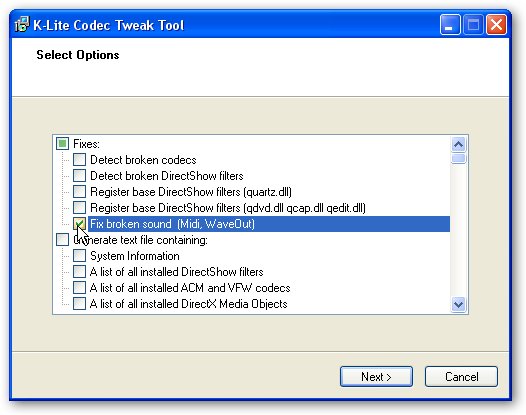
Task: Select the 'Fixes:' label text
Action: [86, 144]
